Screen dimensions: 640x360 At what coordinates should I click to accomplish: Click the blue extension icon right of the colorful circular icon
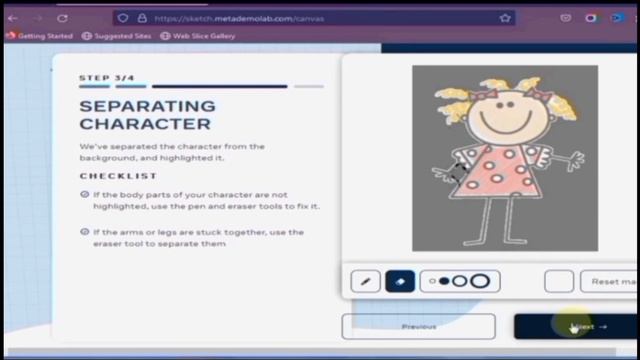tap(618, 18)
